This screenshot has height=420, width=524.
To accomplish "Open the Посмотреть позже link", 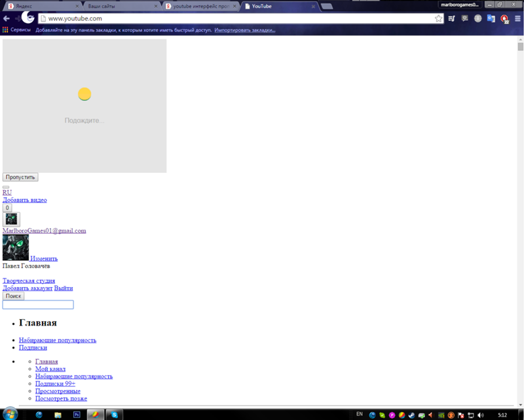I will tap(61, 398).
